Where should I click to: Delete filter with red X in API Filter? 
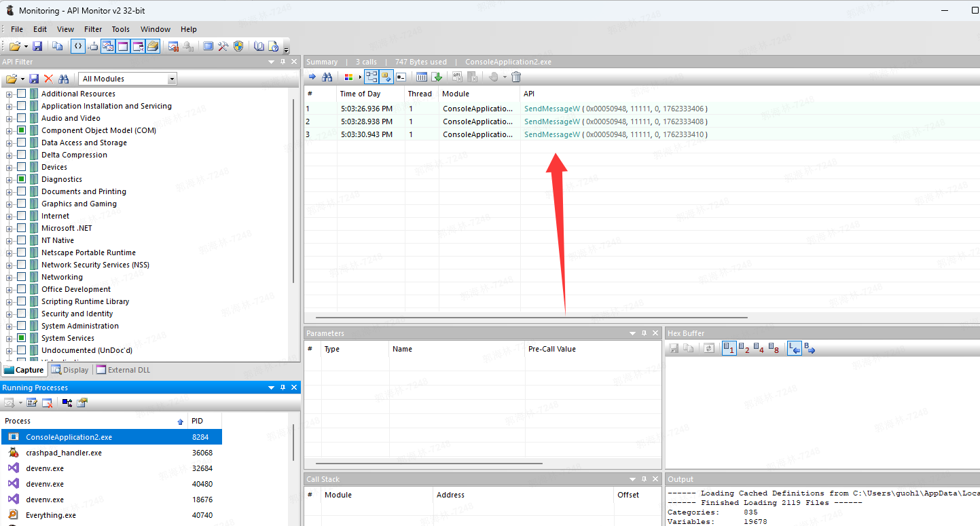pyautogui.click(x=48, y=79)
